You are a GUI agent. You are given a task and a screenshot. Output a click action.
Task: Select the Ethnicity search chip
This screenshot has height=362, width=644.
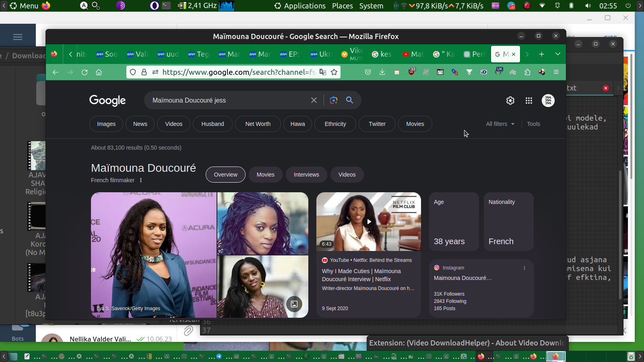[x=335, y=124]
